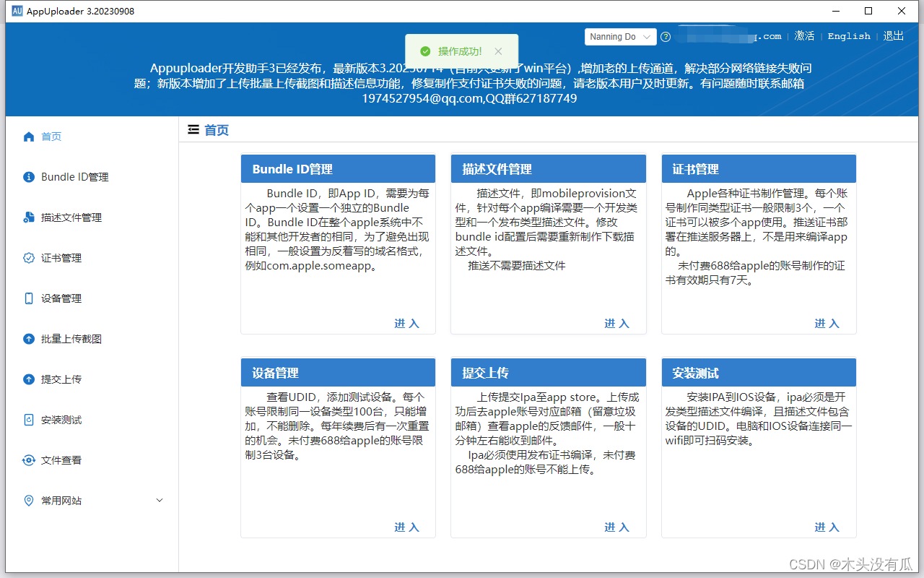Enter 证书管理 via its 进入 link
Viewport: 924px width, 578px height.
click(x=827, y=324)
